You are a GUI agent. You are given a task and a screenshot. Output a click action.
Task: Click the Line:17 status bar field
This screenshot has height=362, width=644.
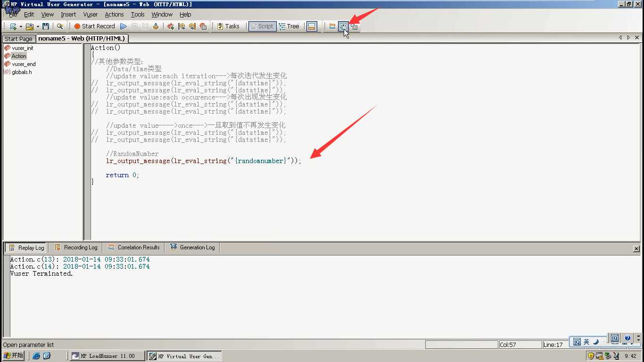pos(556,345)
